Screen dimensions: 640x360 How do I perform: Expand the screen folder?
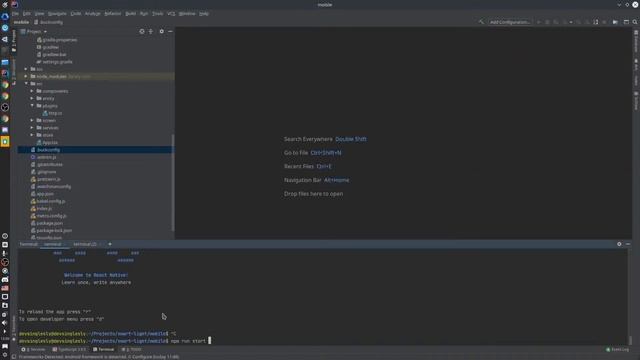(32, 120)
